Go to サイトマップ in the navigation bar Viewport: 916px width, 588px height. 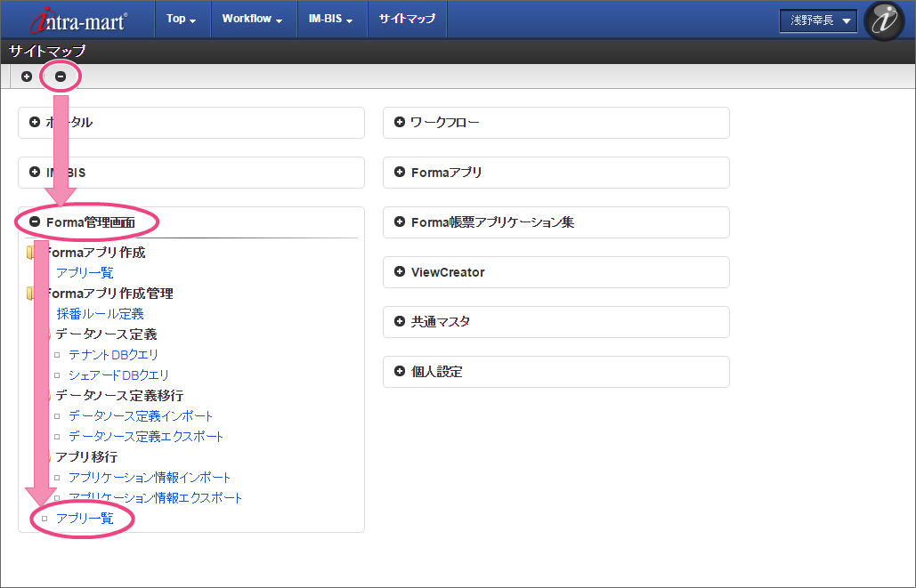pos(407,19)
